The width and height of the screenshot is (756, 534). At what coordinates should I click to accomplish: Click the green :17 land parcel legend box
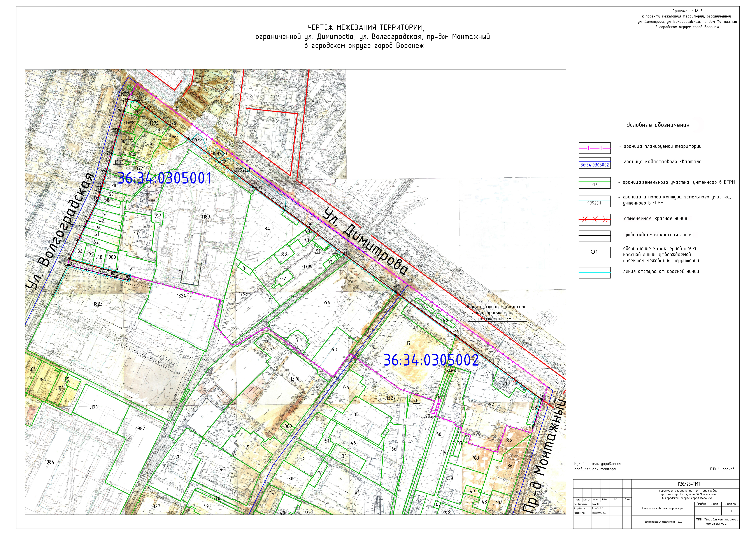(x=594, y=183)
